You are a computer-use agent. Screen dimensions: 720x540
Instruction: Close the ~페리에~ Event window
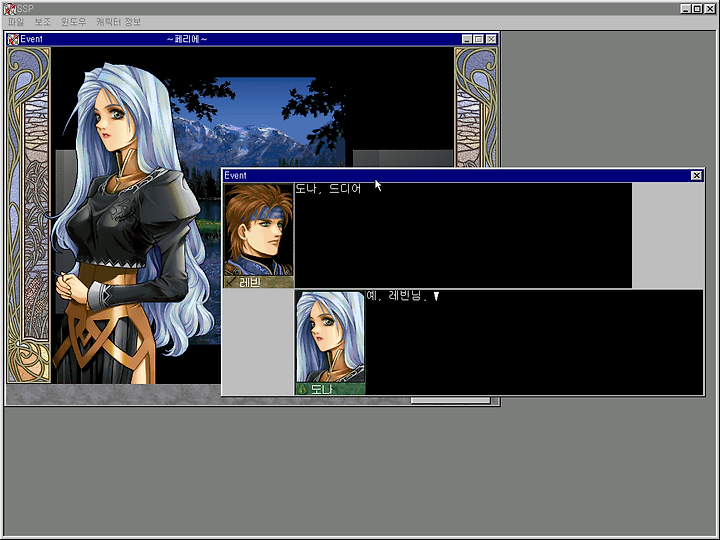[491, 39]
